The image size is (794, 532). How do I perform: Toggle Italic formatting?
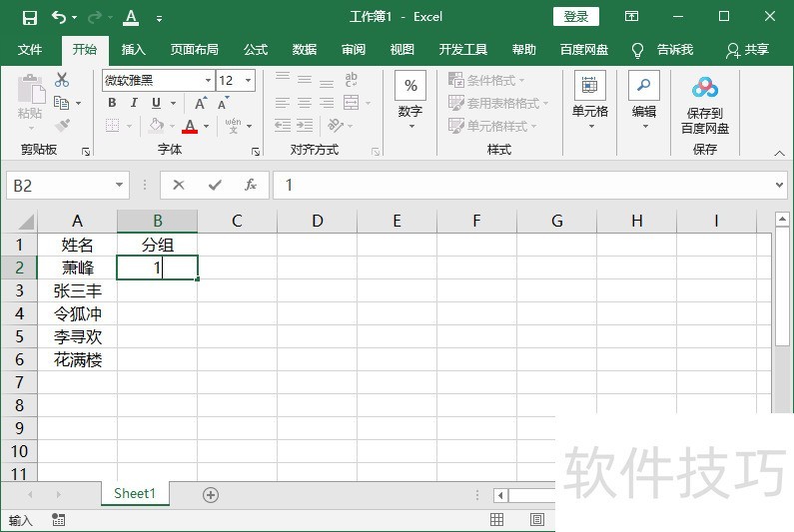click(134, 103)
